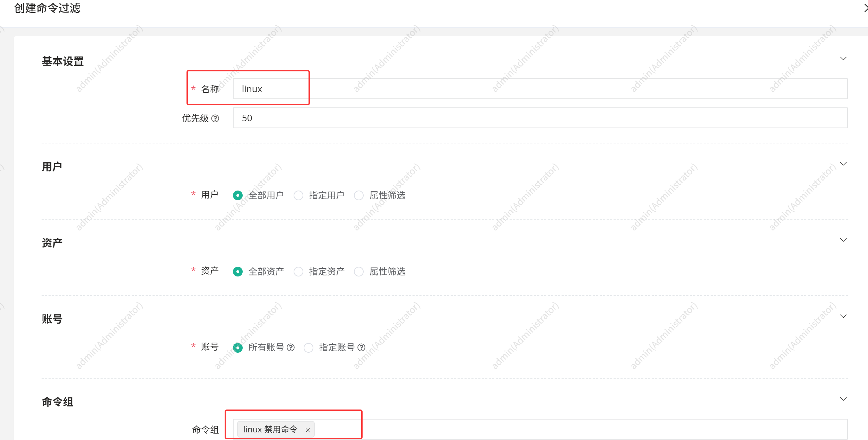Click the 创建命令过滤 dialog title
Viewport: 868px width, 440px height.
click(x=47, y=8)
